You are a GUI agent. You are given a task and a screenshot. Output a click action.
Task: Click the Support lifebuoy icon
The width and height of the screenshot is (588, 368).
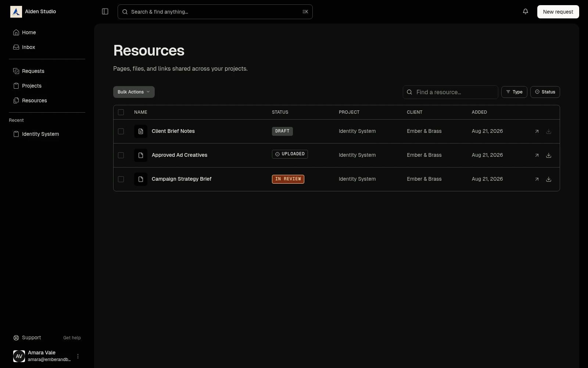[x=16, y=338]
